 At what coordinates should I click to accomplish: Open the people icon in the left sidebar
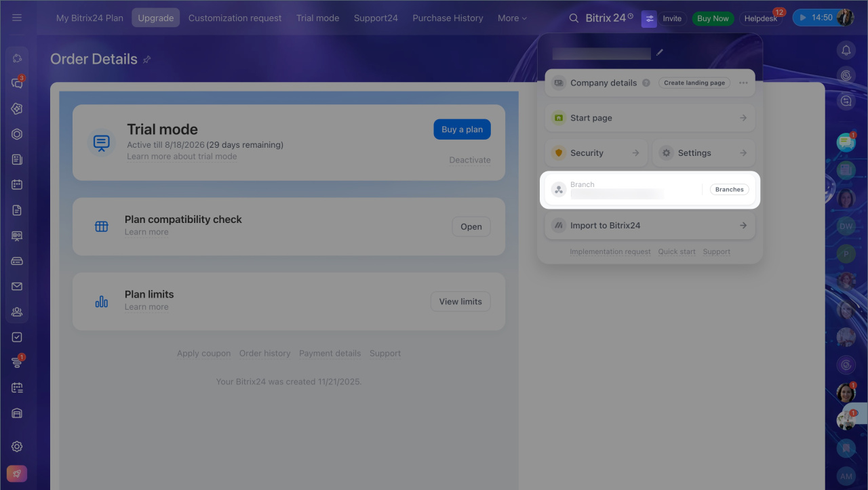(x=17, y=312)
